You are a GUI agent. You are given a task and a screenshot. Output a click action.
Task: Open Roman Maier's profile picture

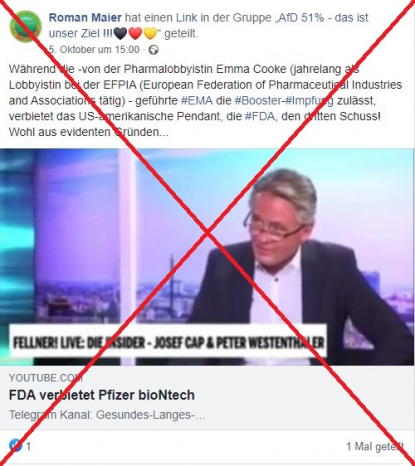(x=25, y=27)
